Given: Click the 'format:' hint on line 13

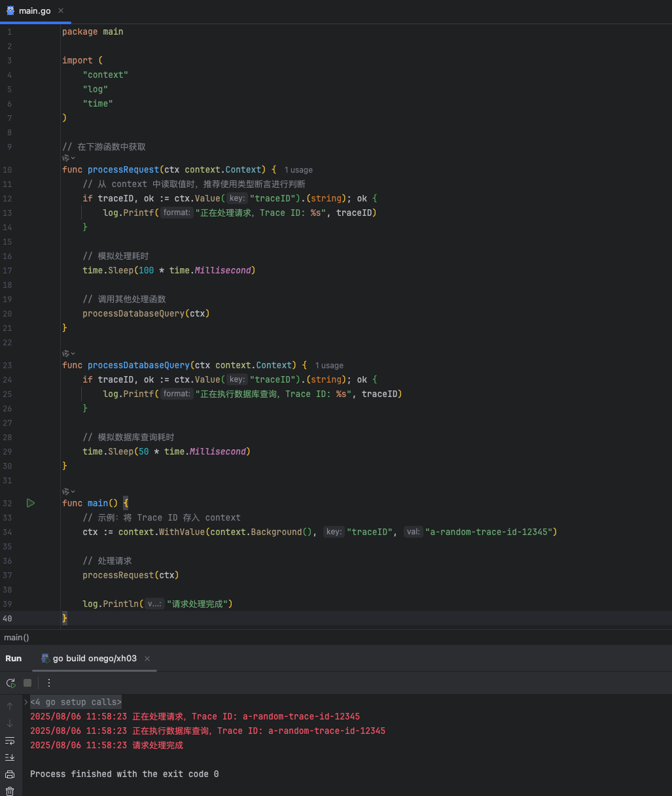Looking at the screenshot, I should click(x=177, y=213).
